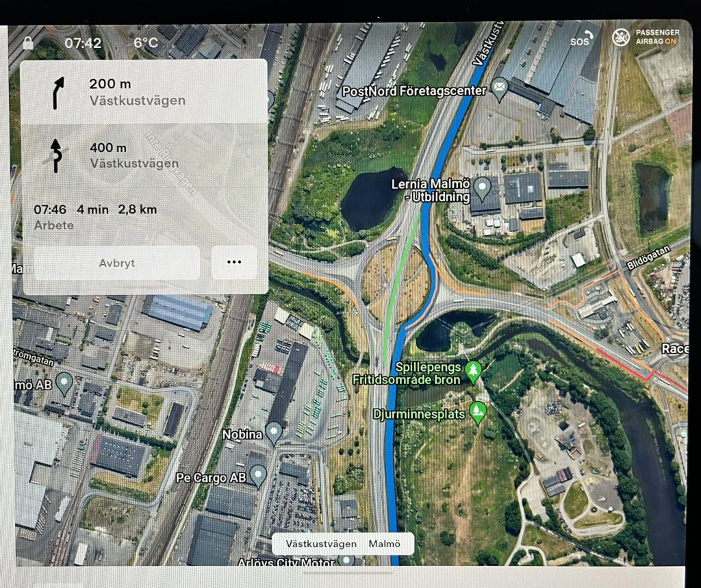
Task: Tap the Västkustvägen Malmö current street label
Action: click(342, 544)
